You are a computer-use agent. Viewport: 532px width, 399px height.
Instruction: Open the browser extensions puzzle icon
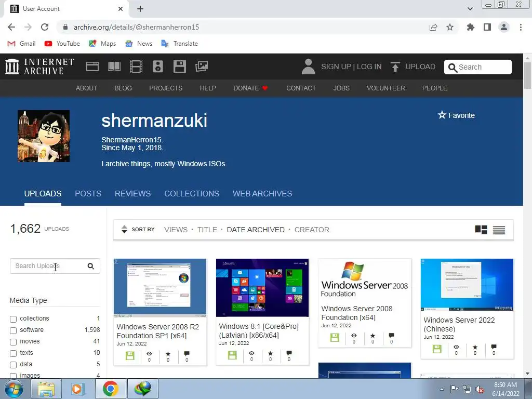point(470,27)
